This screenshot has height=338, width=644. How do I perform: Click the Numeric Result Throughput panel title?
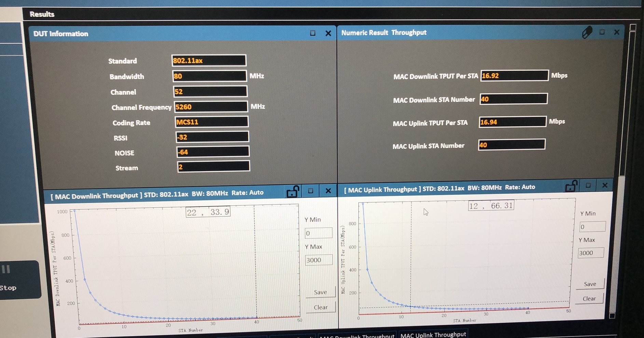(x=384, y=32)
